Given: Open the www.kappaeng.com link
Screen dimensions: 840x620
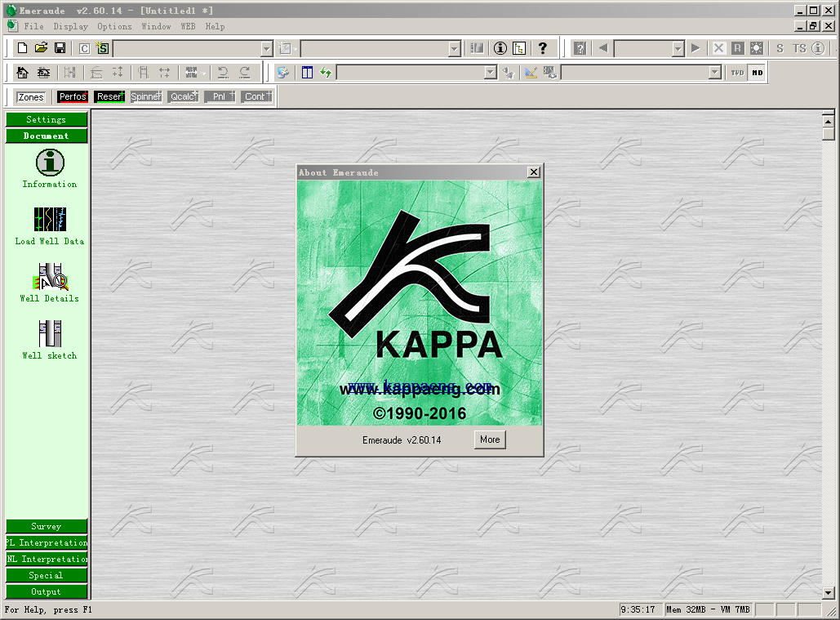Looking at the screenshot, I should (x=420, y=387).
